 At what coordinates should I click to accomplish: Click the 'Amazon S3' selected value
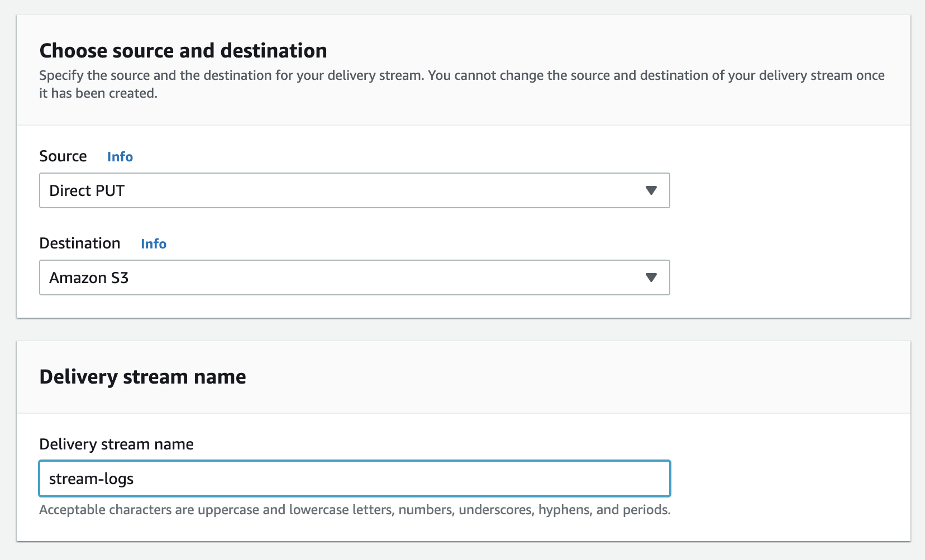pyautogui.click(x=89, y=278)
